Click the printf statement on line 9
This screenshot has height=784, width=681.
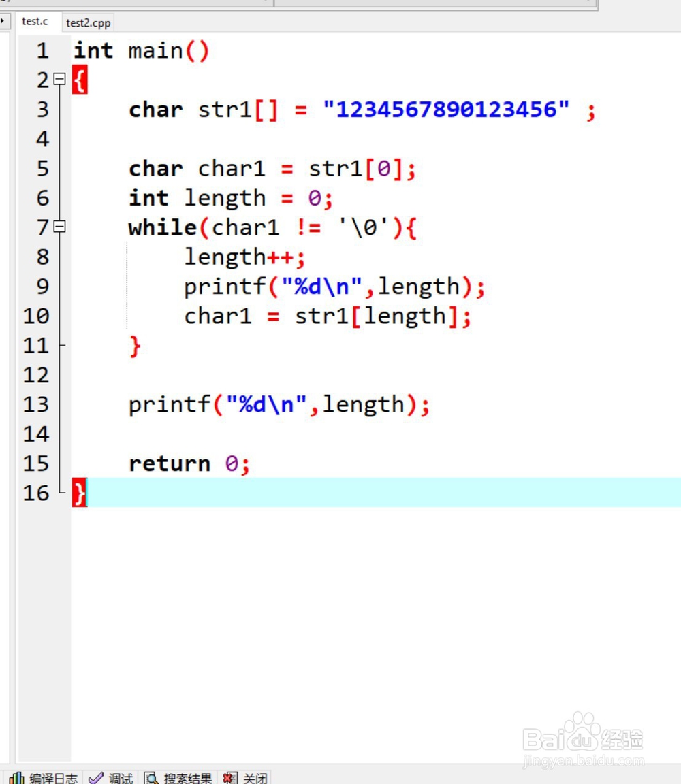pyautogui.click(x=335, y=287)
